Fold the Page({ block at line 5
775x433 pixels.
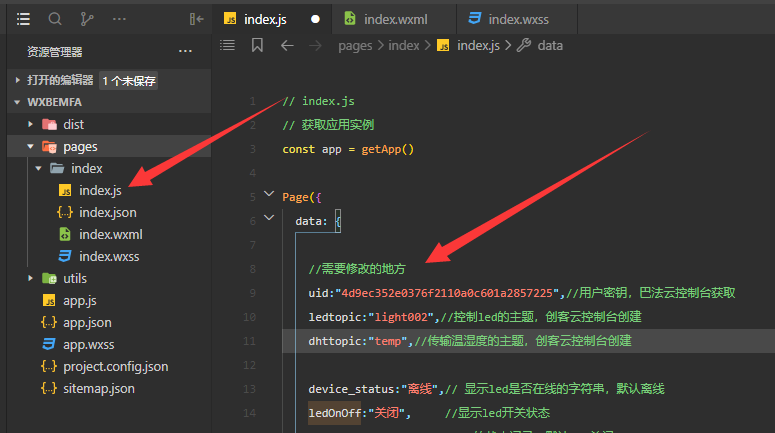(269, 194)
